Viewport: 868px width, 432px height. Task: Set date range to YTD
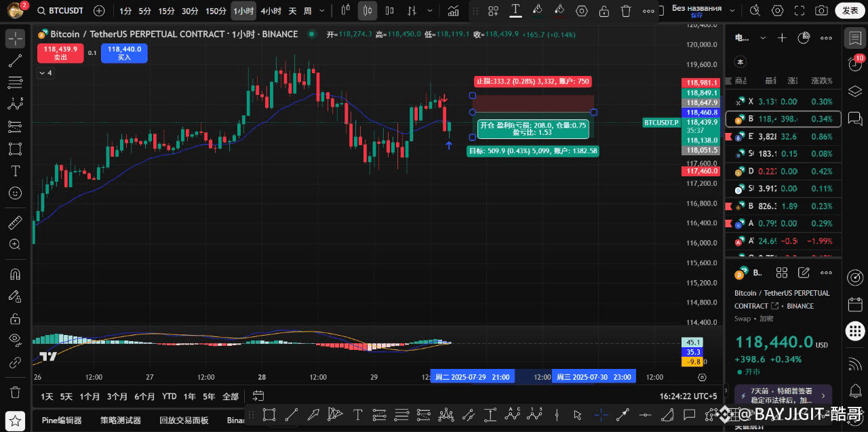point(169,397)
